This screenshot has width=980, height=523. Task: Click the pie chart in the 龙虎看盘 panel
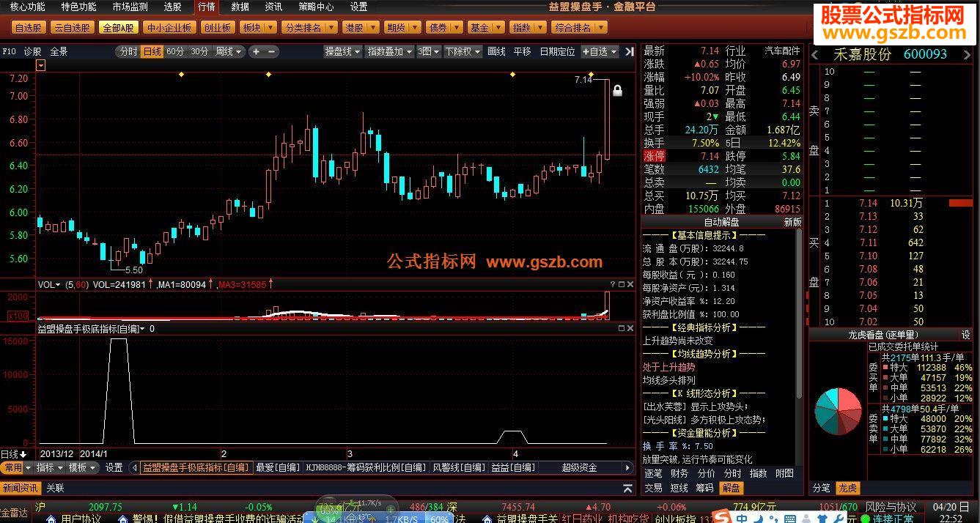(x=838, y=412)
